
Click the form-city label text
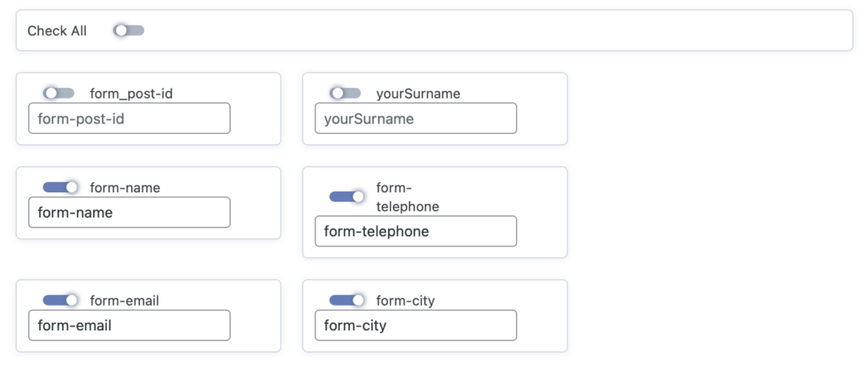pos(405,300)
